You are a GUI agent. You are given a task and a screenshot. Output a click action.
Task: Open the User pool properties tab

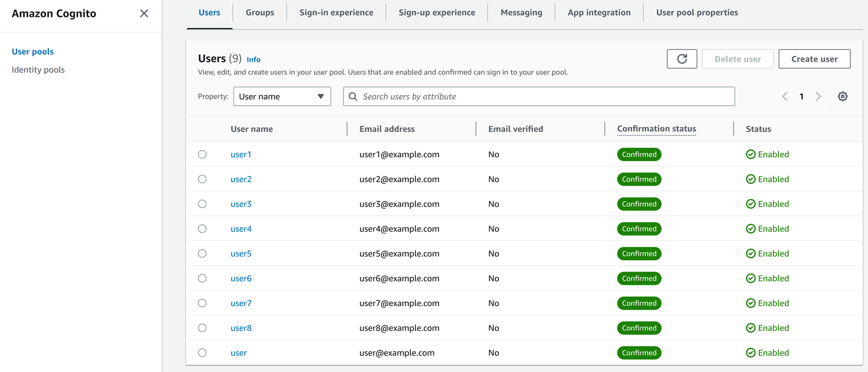click(697, 12)
